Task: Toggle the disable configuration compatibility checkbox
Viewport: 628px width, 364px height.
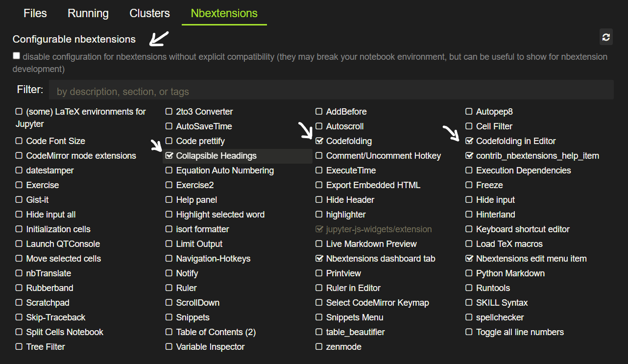Action: tap(17, 56)
